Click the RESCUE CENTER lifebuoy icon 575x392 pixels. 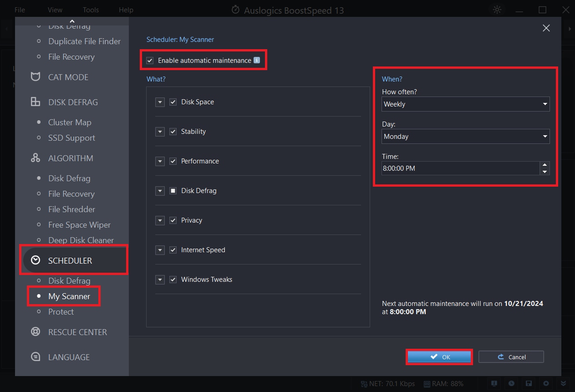(x=35, y=332)
